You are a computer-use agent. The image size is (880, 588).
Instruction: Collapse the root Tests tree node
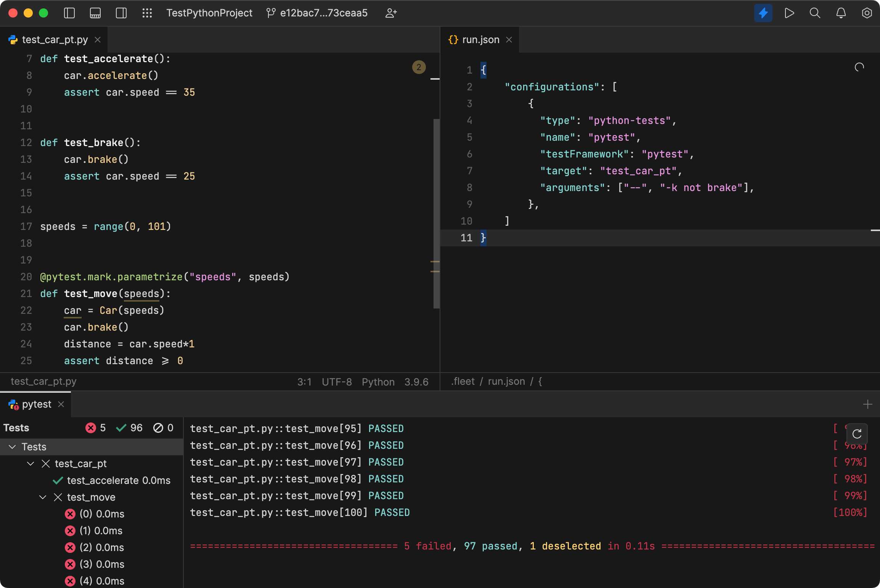[12, 447]
